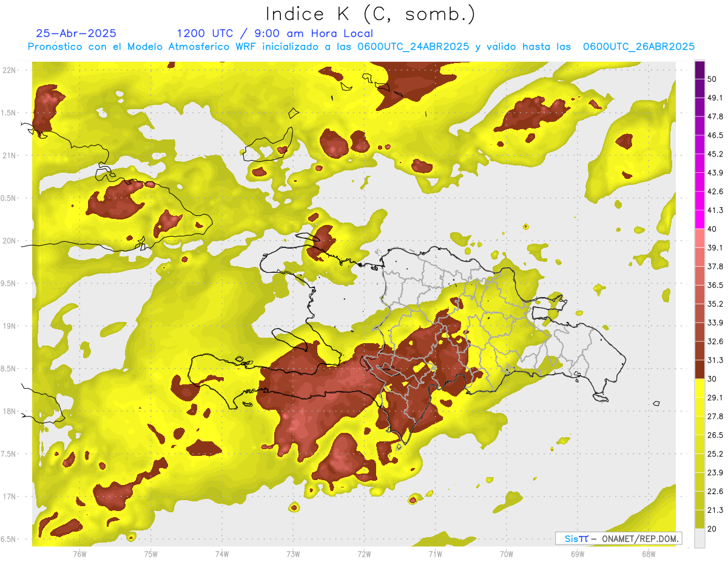Image resolution: width=728 pixels, height=562 pixels.
Task: Click the '6.5N' latitude label
Action: click(8, 539)
